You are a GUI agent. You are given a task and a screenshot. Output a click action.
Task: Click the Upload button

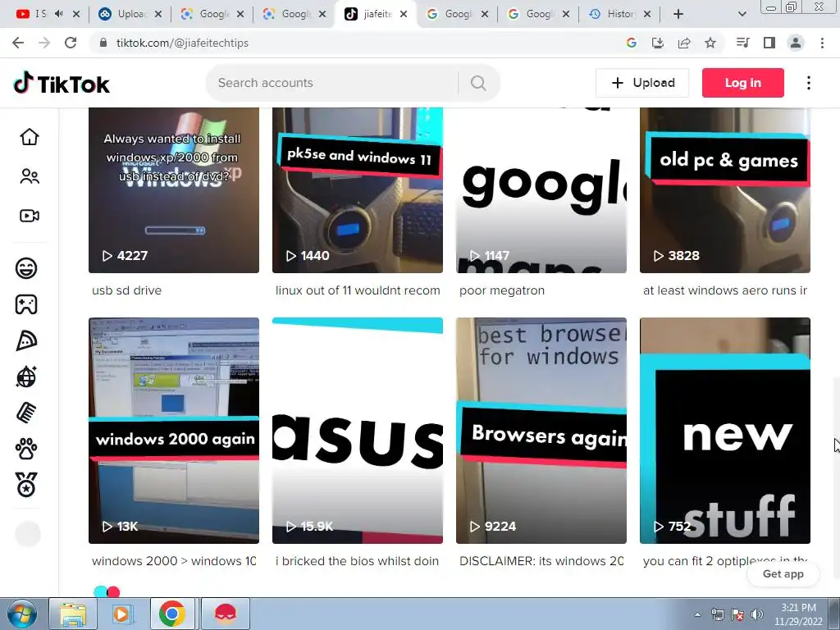pyautogui.click(x=642, y=83)
